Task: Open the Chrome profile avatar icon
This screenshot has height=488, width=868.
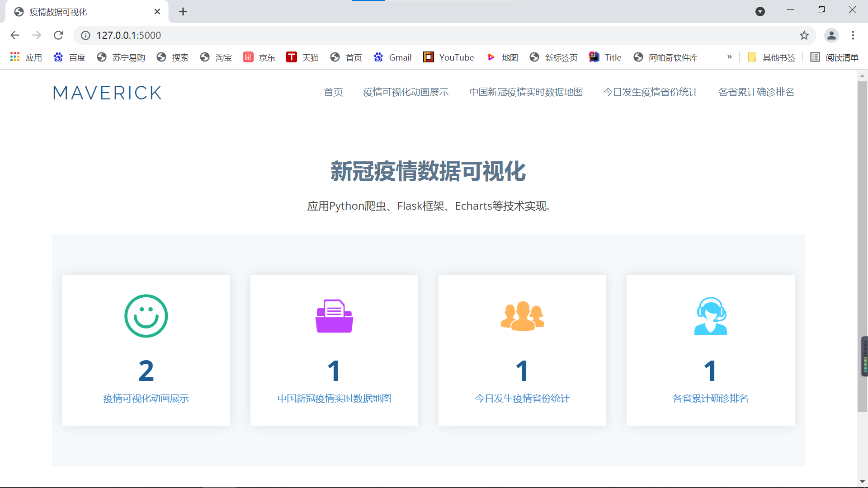Action: pos(831,35)
